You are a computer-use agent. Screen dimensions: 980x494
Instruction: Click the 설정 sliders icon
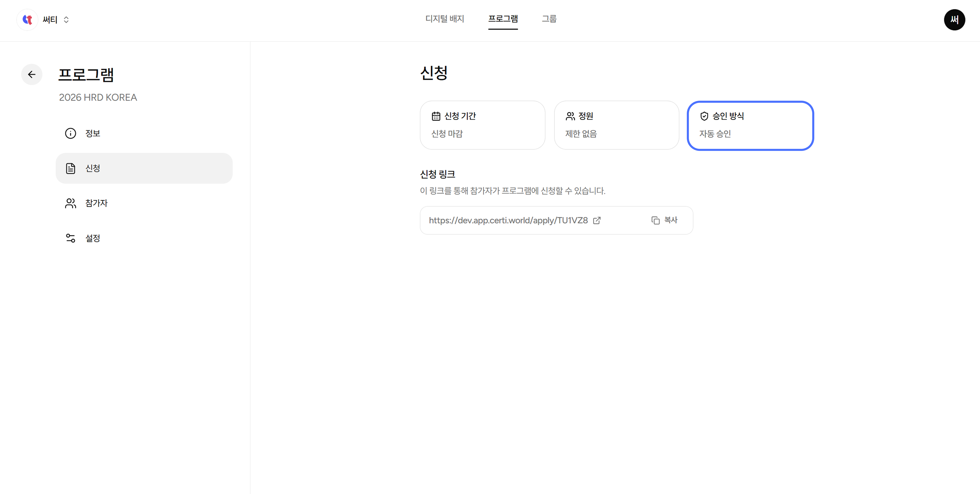70,238
